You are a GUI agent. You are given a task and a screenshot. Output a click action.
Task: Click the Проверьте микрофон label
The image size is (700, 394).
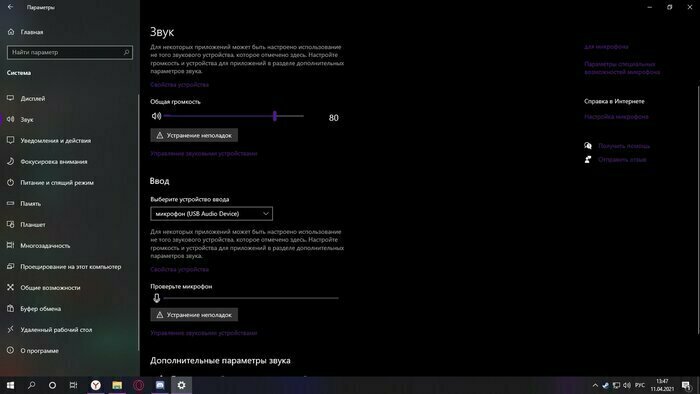pos(181,286)
